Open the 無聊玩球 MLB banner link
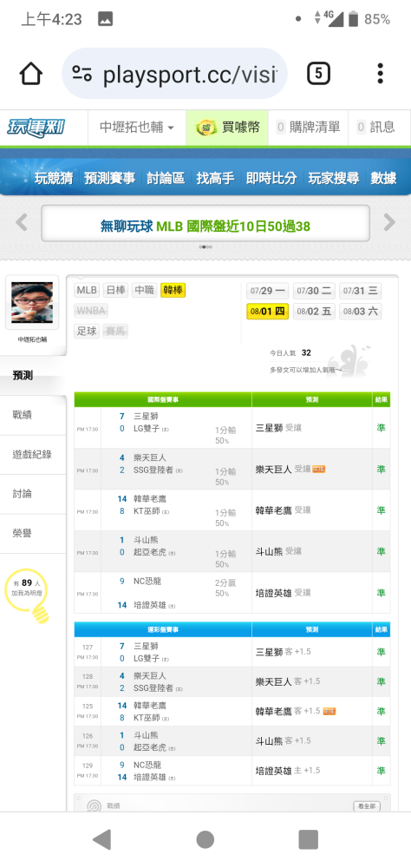Screen dimensions: 411x868 pos(205,226)
